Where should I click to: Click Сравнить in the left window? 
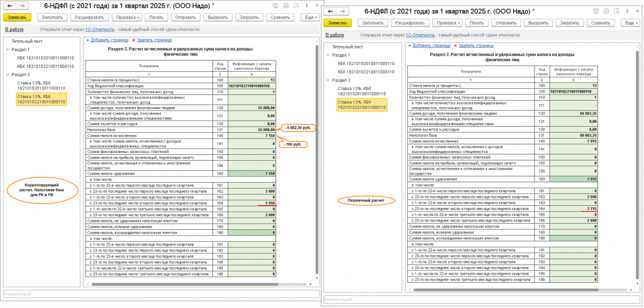pyautogui.click(x=280, y=17)
